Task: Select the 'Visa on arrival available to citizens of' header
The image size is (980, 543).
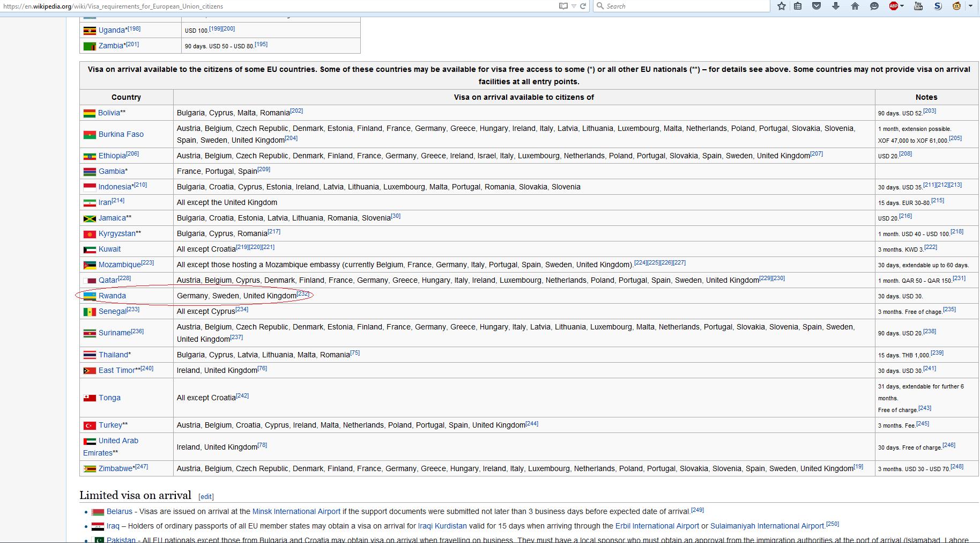Action: 524,97
